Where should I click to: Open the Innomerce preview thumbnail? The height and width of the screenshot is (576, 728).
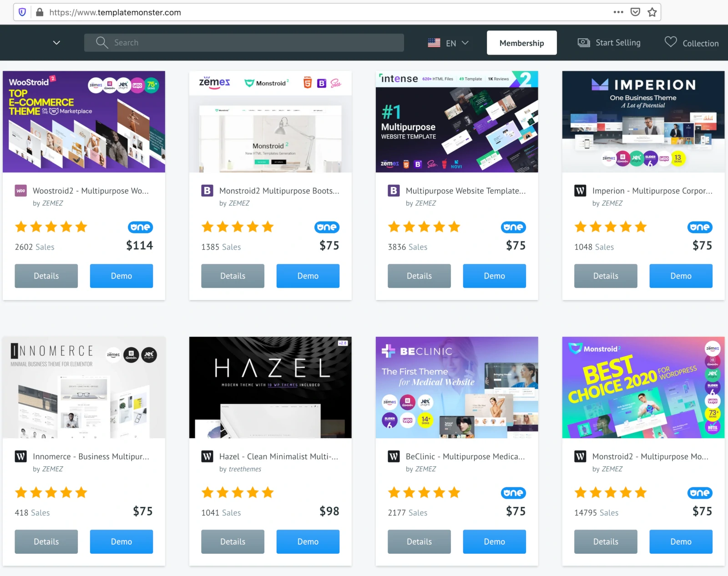(84, 387)
